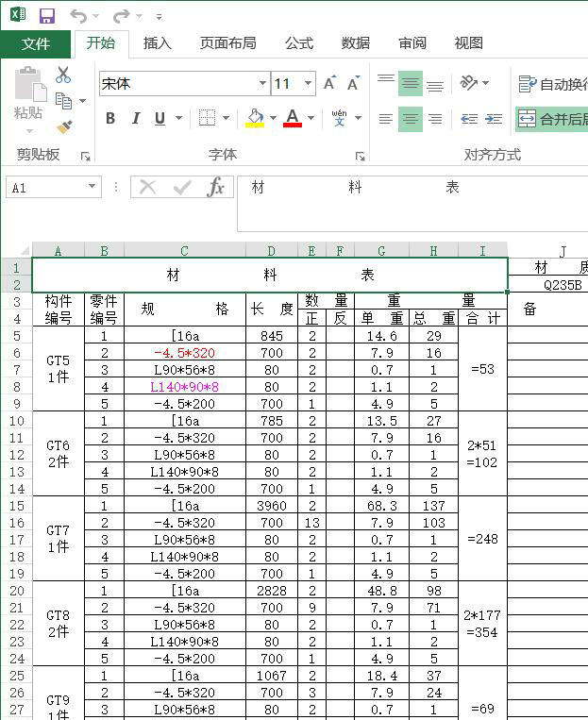This screenshot has height=720, width=588.
Task: Click the Save icon in quick access toolbar
Action: (47, 17)
